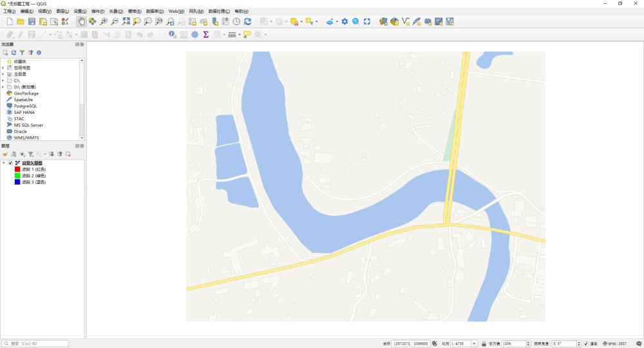Viewport: 644px width, 348px height.
Task: Open the scale dropdown in status bar
Action: click(x=474, y=343)
